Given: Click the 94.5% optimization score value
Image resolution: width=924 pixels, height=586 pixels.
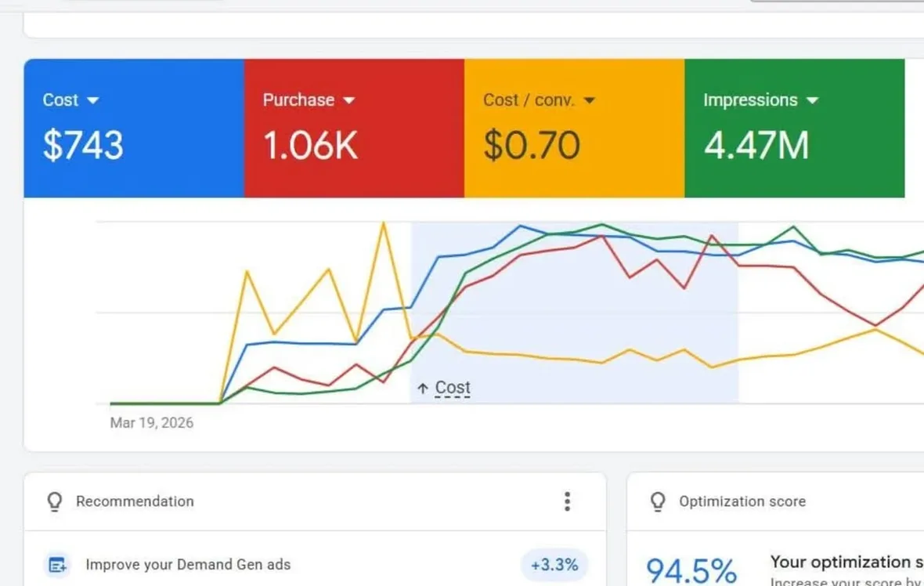Looking at the screenshot, I should [x=691, y=570].
